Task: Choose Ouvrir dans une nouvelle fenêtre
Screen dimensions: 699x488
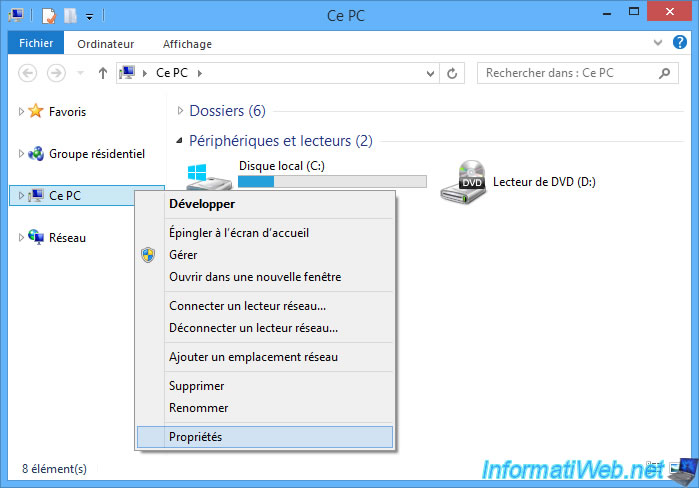Action: click(265, 277)
